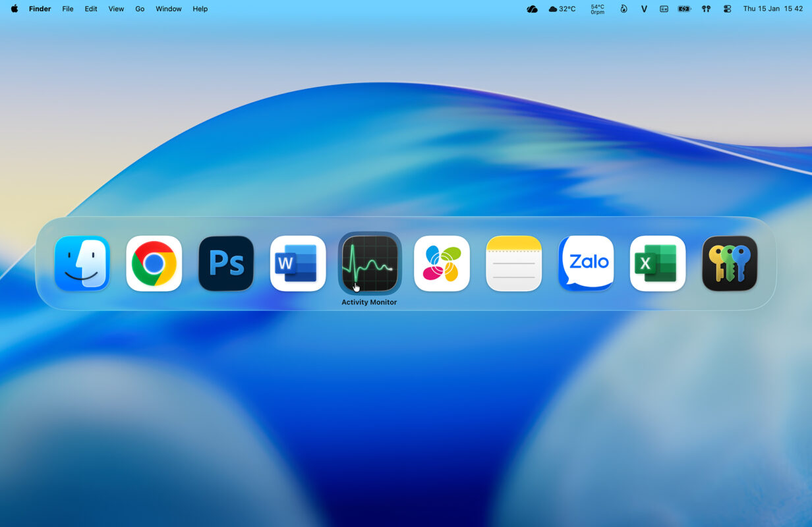This screenshot has width=812, height=527.
Task: Expand the weather menu showing 32°C
Action: click(x=562, y=9)
